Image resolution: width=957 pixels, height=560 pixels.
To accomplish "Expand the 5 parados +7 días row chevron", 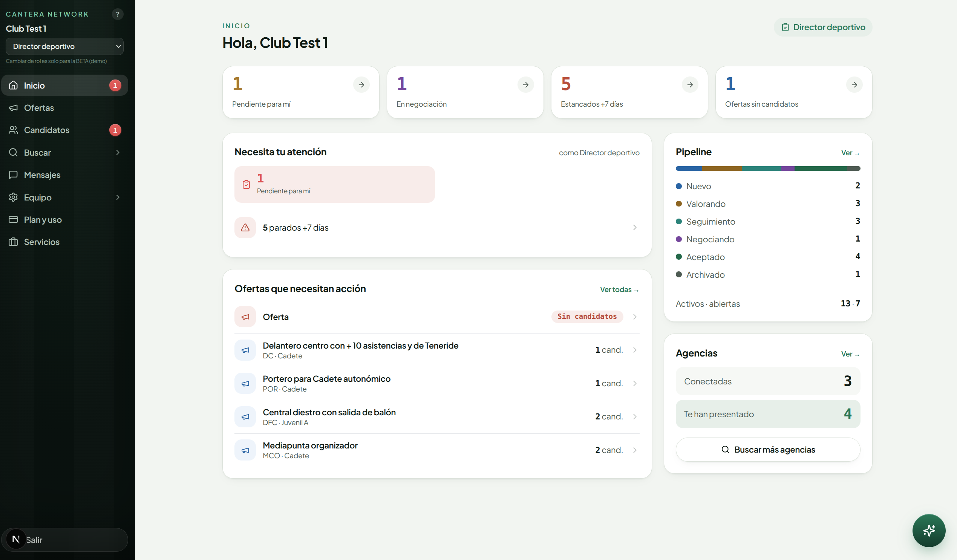I will pyautogui.click(x=635, y=227).
